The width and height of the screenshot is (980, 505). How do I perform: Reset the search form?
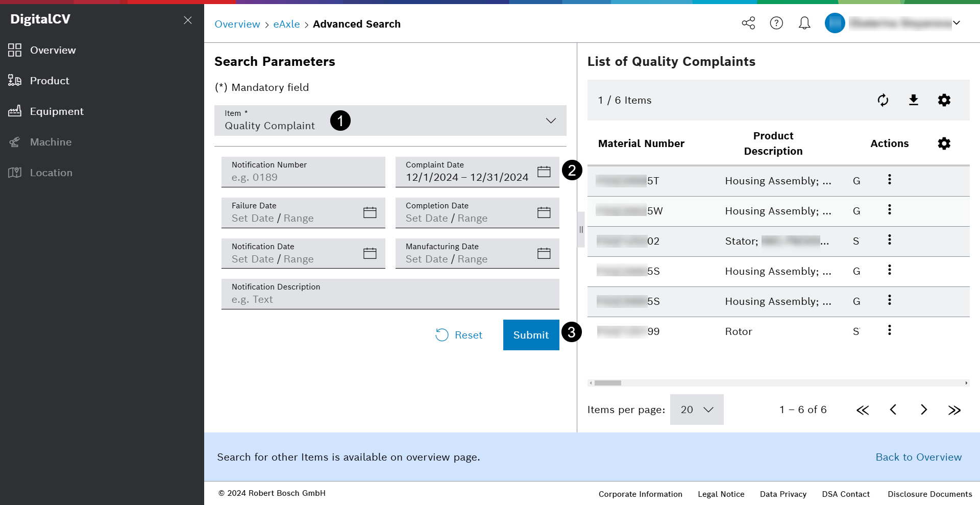click(x=459, y=335)
